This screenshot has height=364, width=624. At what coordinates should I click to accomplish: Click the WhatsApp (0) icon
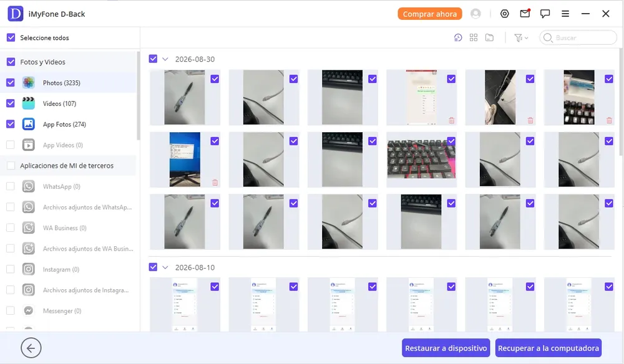28,186
